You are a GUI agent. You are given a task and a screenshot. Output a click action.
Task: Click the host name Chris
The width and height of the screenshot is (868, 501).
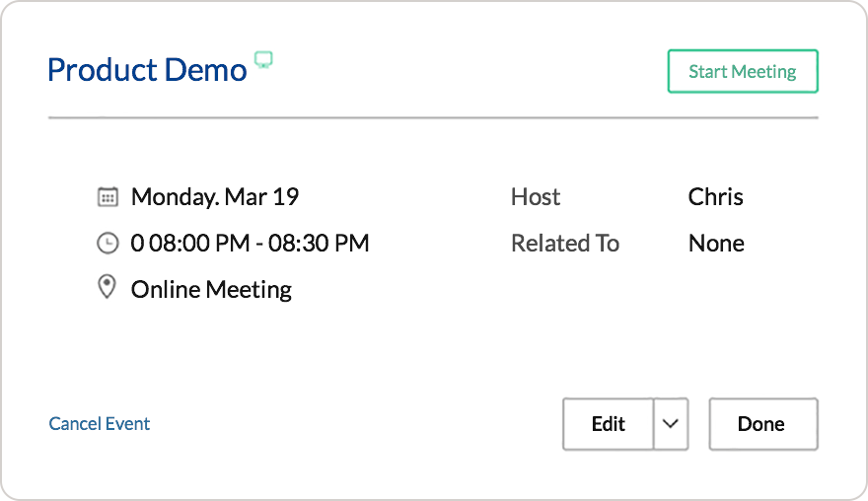pos(715,196)
